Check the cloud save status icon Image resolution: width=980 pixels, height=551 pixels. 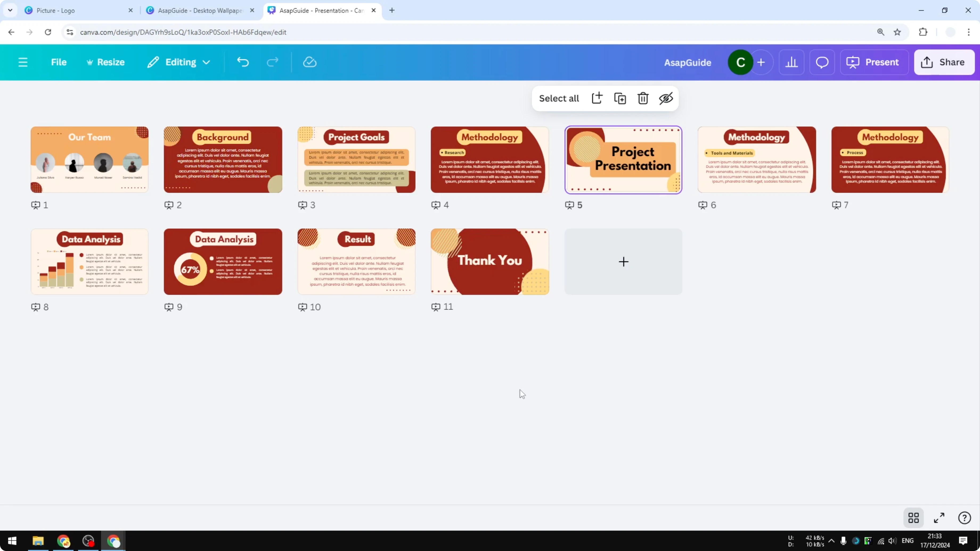(310, 62)
